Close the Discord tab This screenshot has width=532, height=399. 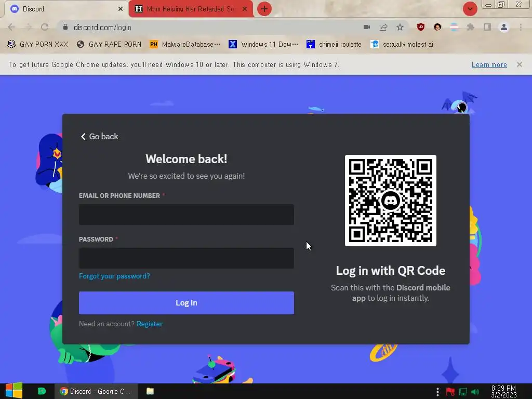121,9
